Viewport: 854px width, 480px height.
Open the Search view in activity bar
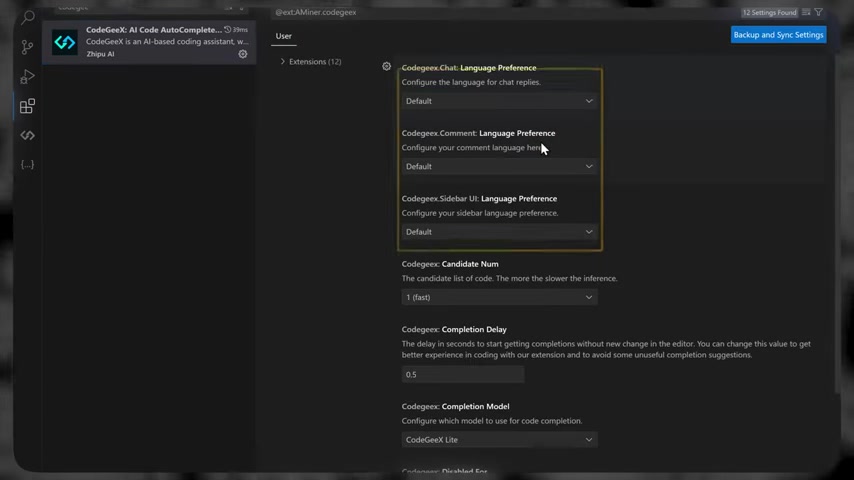(x=27, y=17)
